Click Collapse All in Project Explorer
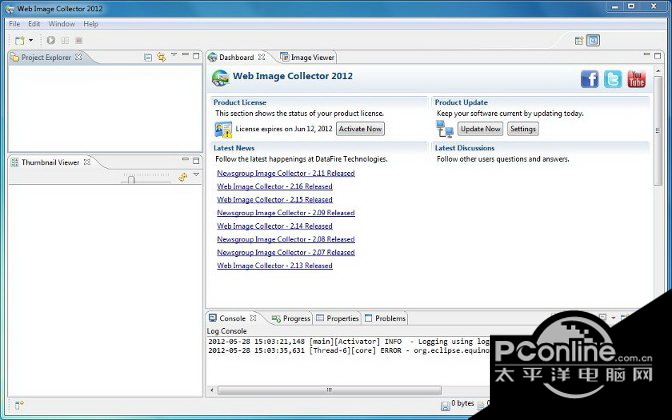 click(x=148, y=57)
